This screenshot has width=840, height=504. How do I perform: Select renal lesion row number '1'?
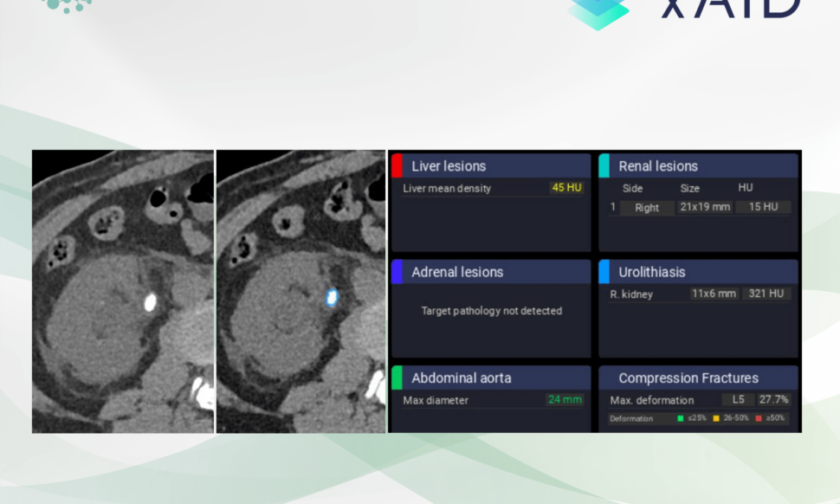coord(613,207)
